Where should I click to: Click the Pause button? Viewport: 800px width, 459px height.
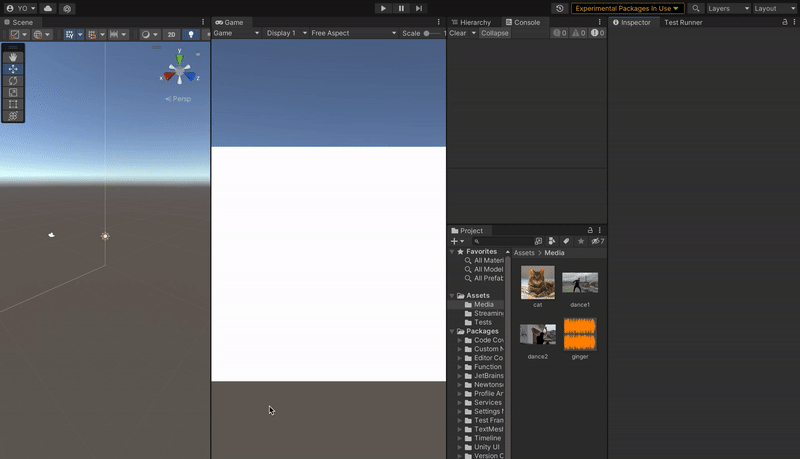(x=401, y=8)
